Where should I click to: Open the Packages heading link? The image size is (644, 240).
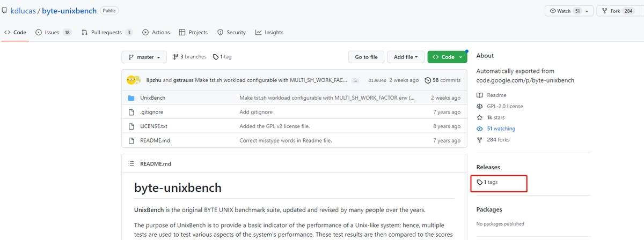(489, 209)
